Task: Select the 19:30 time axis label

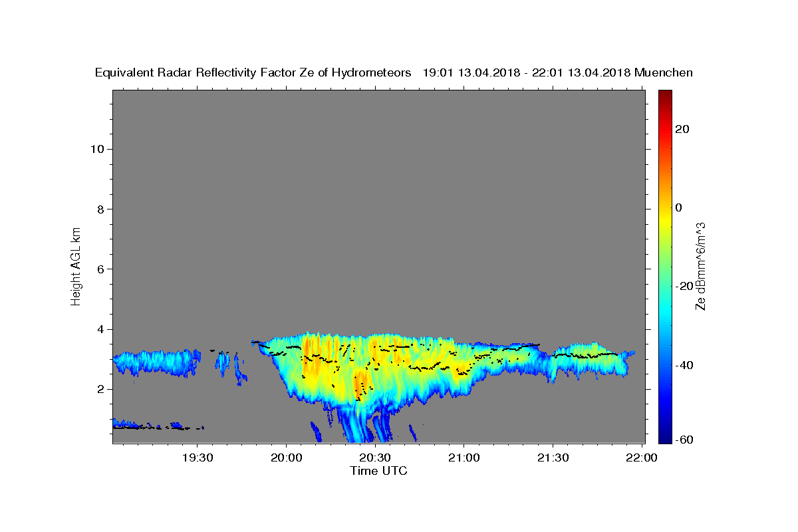Action: pyautogui.click(x=198, y=458)
